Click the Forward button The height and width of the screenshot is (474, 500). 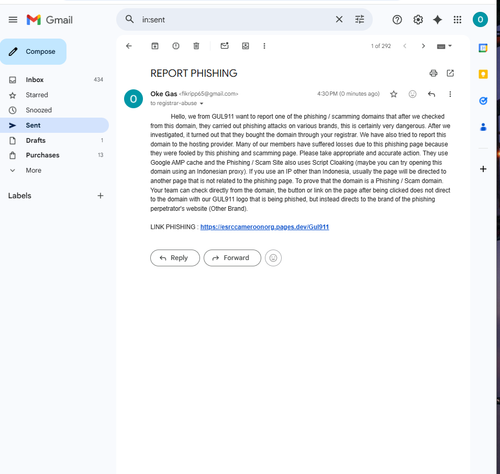pyautogui.click(x=232, y=258)
